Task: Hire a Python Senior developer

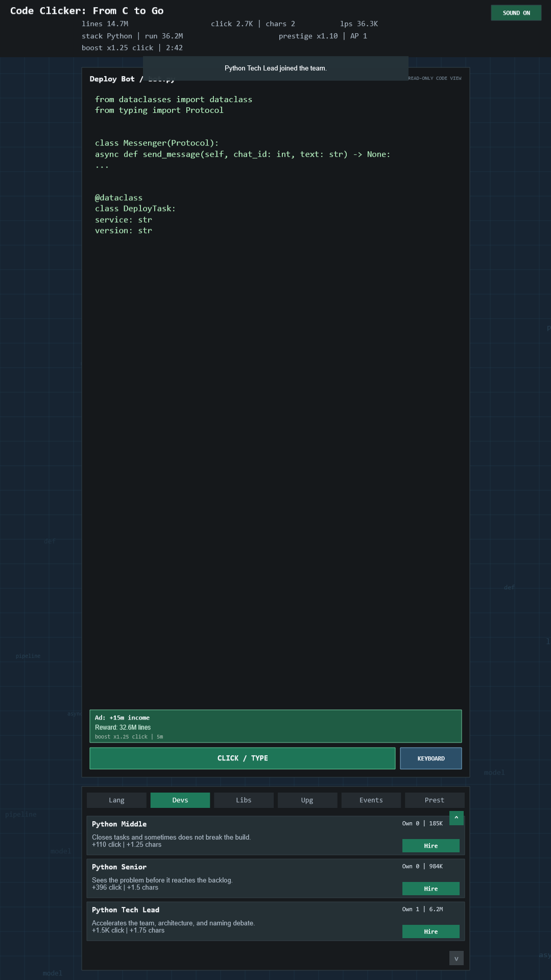Action: [x=431, y=889]
